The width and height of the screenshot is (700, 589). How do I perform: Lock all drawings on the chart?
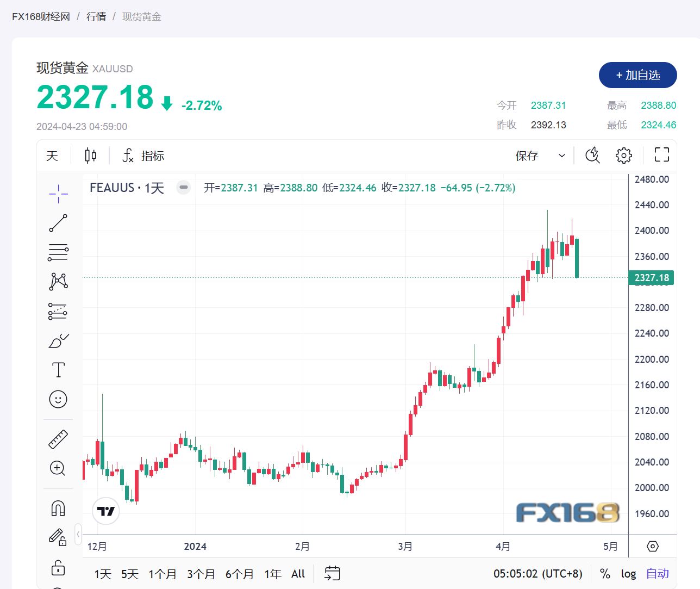pos(58,568)
